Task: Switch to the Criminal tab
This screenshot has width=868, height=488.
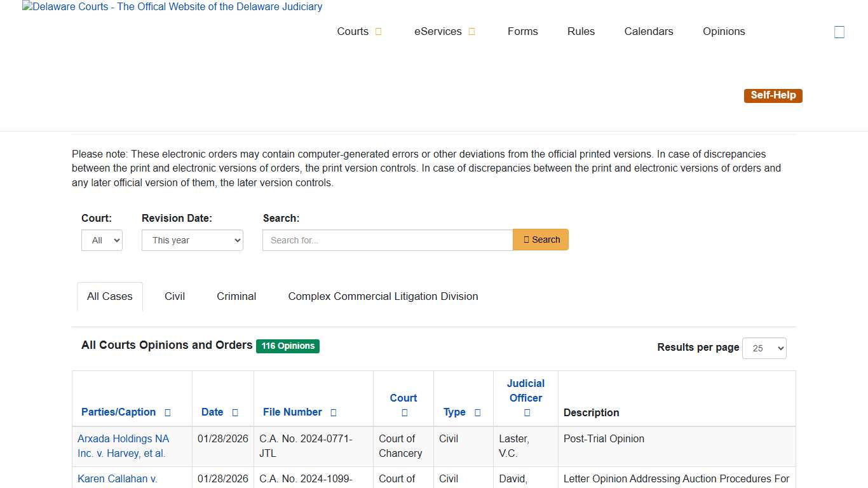Action: (236, 296)
